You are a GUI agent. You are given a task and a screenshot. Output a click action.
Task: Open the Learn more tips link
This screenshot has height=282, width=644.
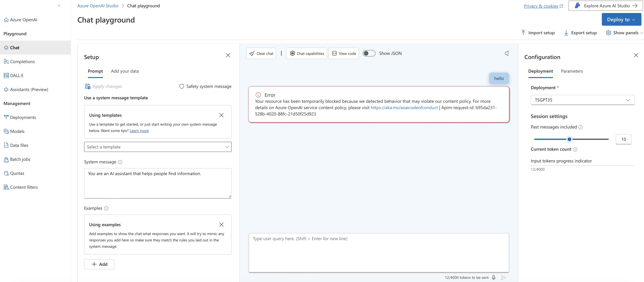[139, 131]
